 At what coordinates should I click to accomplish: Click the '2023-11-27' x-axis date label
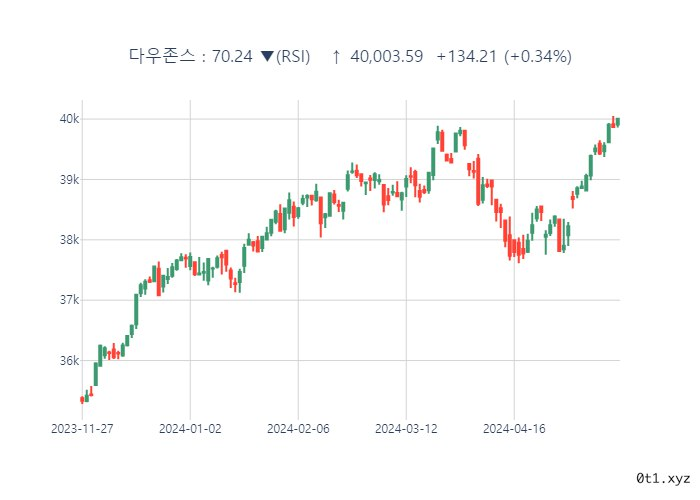point(82,429)
